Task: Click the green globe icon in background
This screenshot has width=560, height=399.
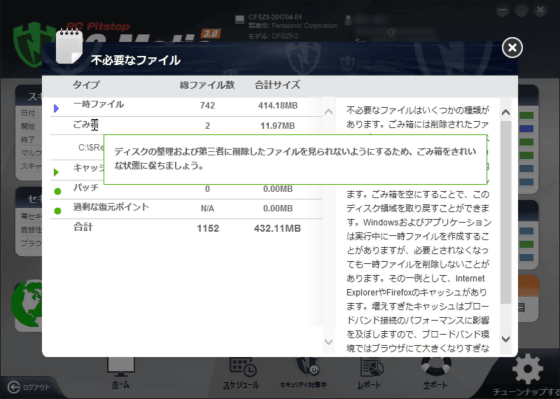Action: click(27, 303)
